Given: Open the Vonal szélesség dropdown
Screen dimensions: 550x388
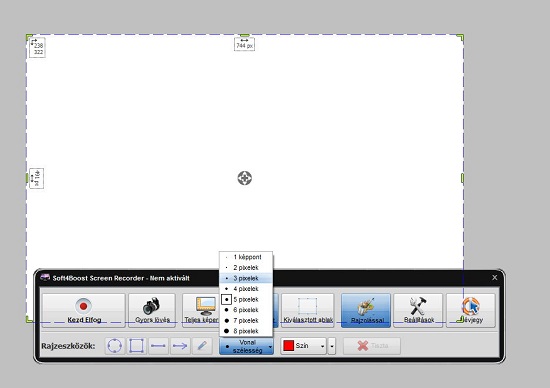Looking at the screenshot, I should tap(247, 346).
